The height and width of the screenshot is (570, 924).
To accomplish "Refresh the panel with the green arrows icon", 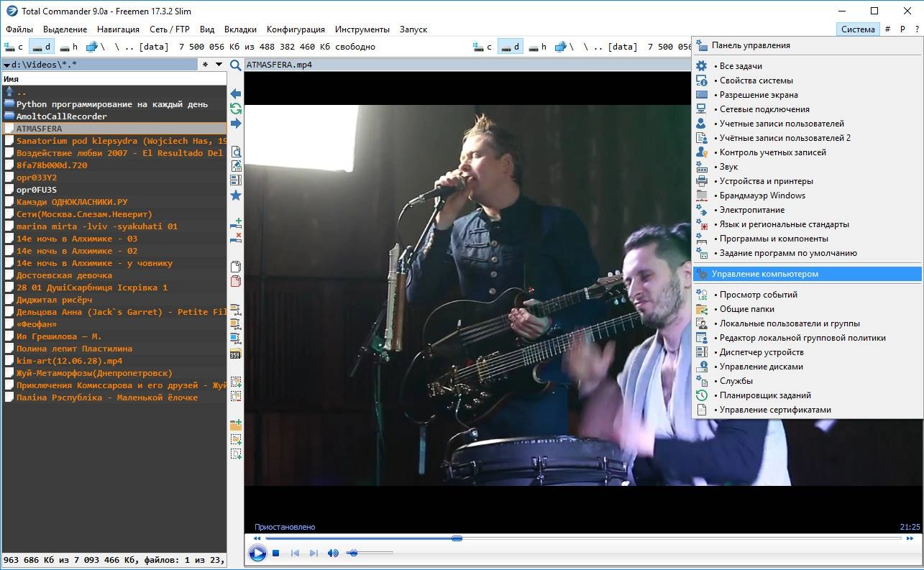I will point(235,109).
